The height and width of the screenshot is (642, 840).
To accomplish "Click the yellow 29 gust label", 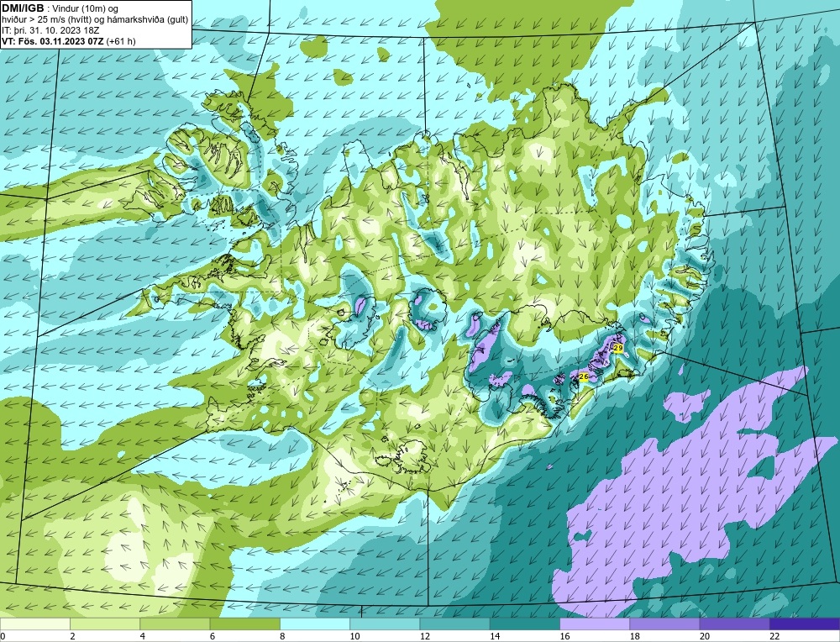I will [x=617, y=349].
